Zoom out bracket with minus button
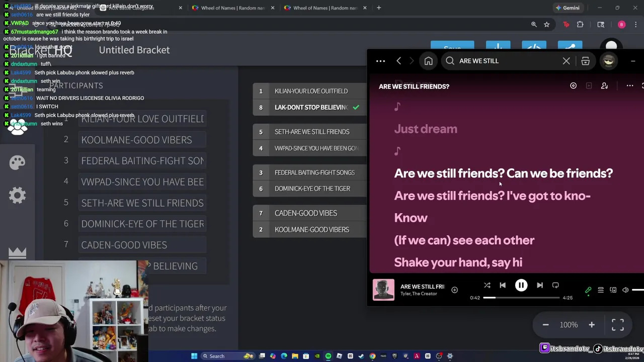This screenshot has height=362, width=644. click(545, 325)
